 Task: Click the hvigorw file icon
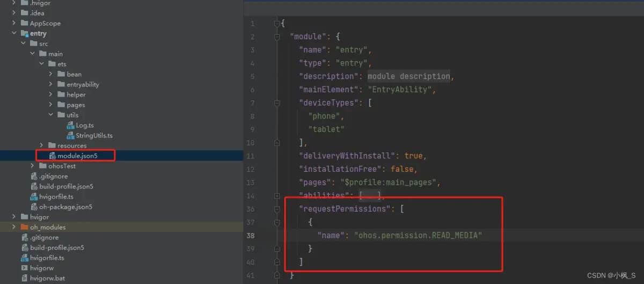click(25, 268)
